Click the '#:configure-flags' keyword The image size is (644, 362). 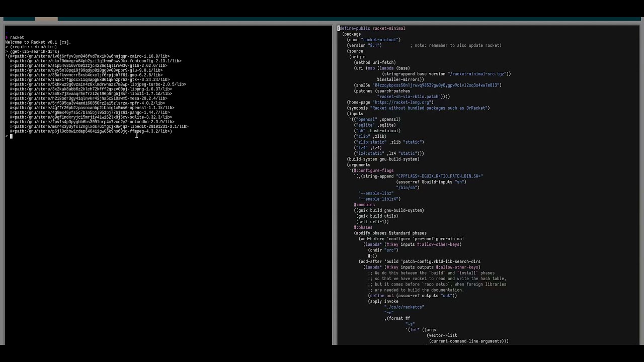pyautogui.click(x=374, y=170)
